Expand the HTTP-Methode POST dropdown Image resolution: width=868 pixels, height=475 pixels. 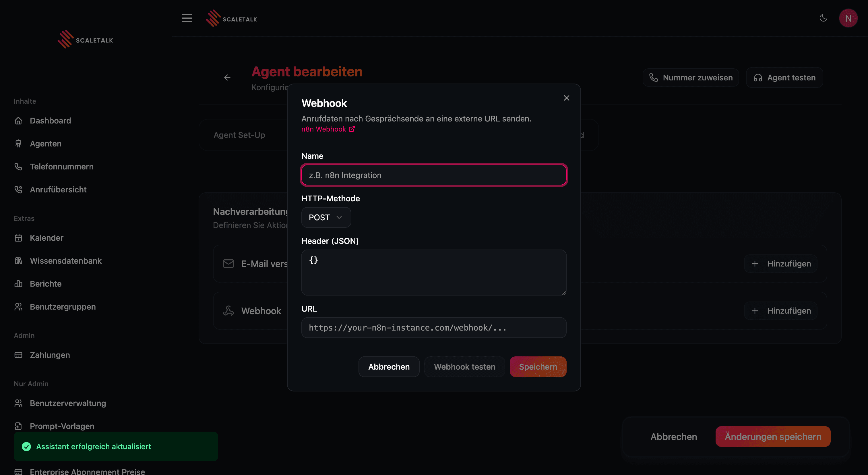[x=326, y=217]
